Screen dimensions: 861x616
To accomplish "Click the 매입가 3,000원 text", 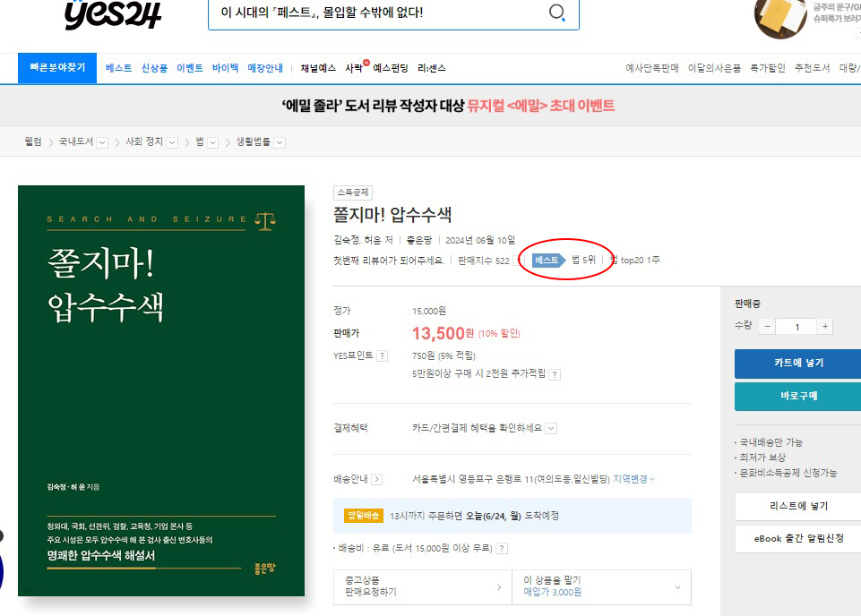I will [552, 593].
